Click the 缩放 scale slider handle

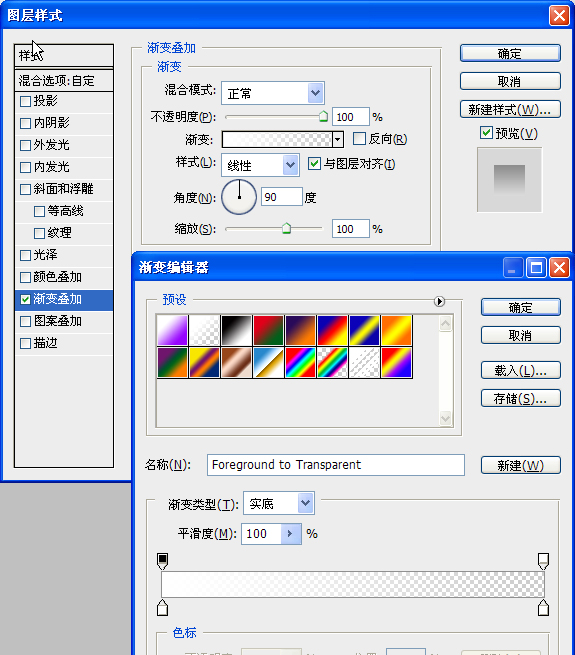(x=286, y=228)
